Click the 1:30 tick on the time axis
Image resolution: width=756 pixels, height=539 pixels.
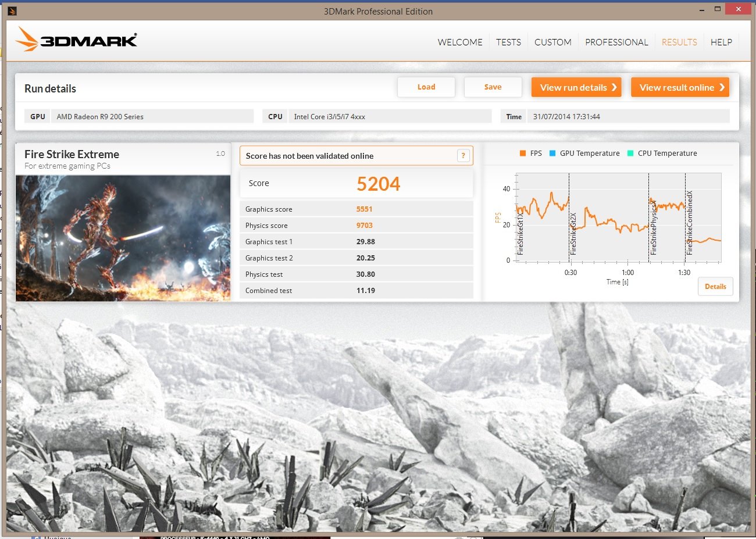coord(684,273)
